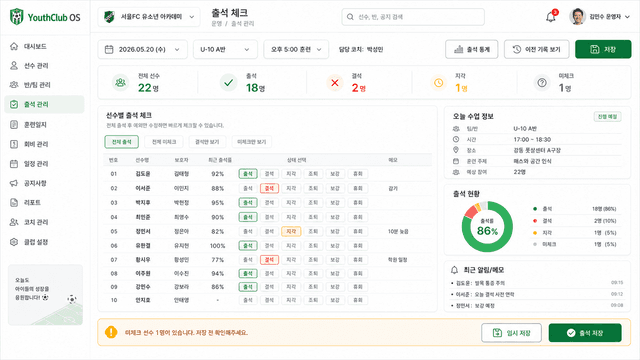The width and height of the screenshot is (640, 360).
Task: Open 회비 관리 fee icon in sidebar
Action: (x=14, y=144)
